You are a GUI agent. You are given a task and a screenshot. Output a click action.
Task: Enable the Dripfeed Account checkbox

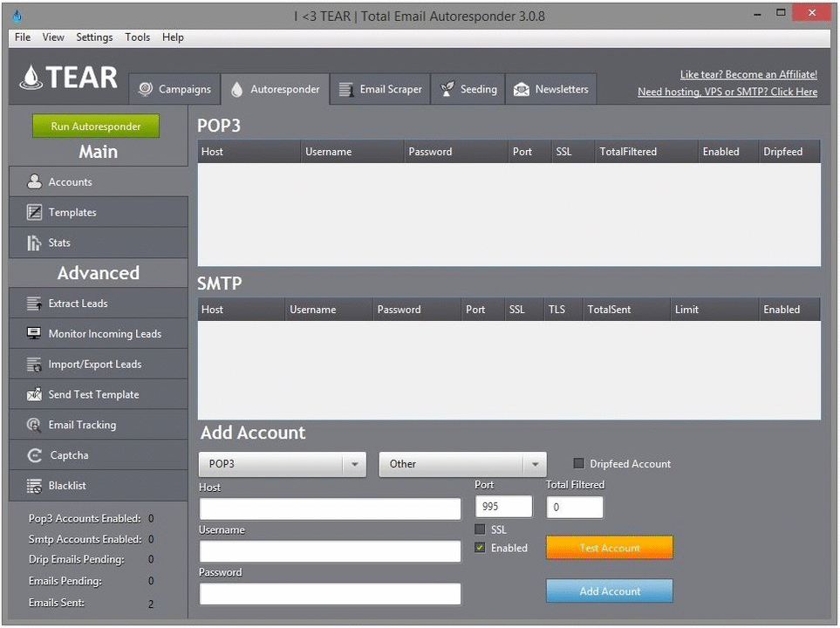pyautogui.click(x=578, y=463)
